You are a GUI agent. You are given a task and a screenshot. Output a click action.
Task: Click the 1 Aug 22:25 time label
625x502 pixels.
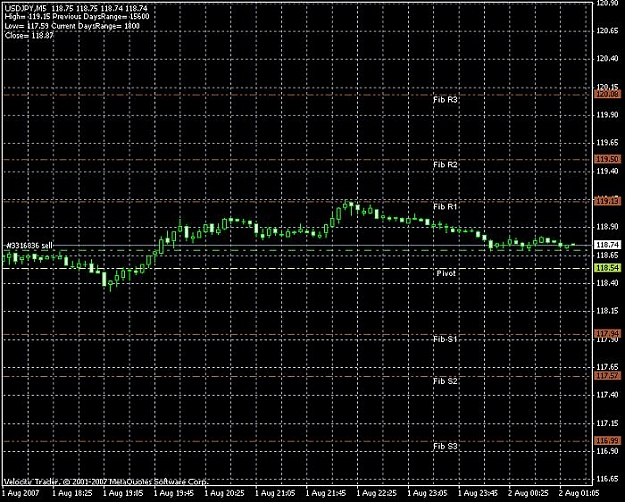tap(377, 494)
